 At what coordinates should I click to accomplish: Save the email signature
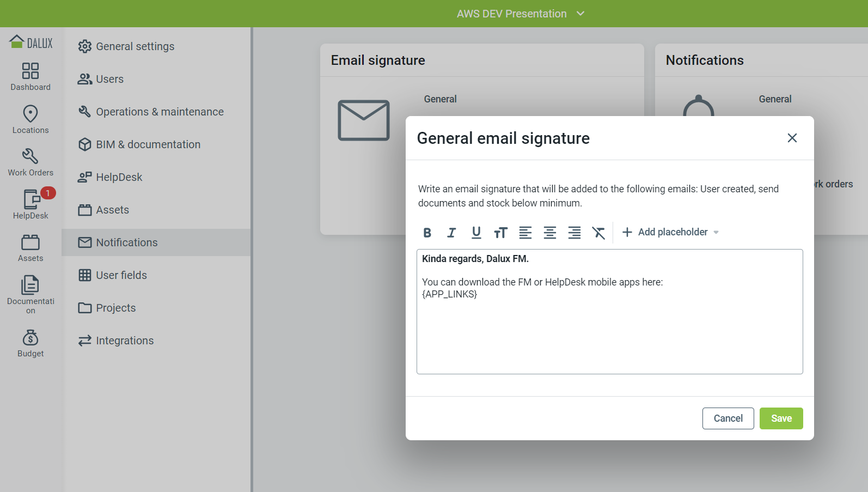[781, 418]
